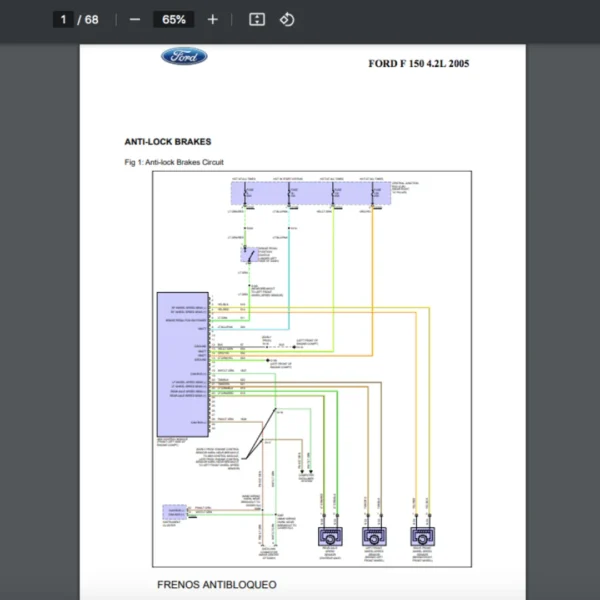600x600 pixels.
Task: Rotate the document counterclockwise
Action: [x=287, y=20]
